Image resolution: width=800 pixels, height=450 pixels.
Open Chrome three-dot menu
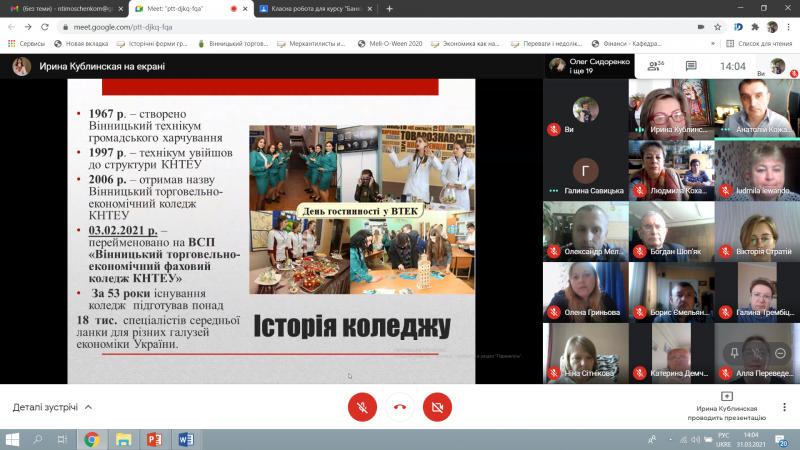[789, 27]
